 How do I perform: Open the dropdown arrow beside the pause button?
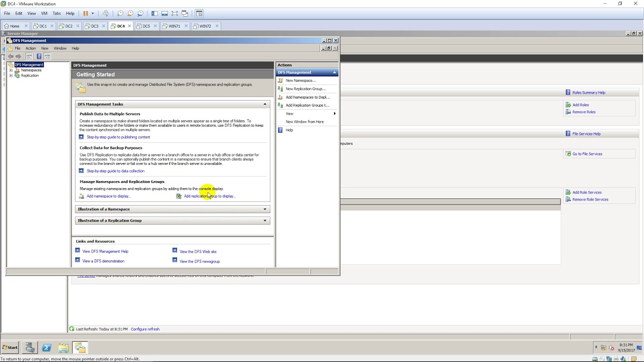(x=93, y=14)
